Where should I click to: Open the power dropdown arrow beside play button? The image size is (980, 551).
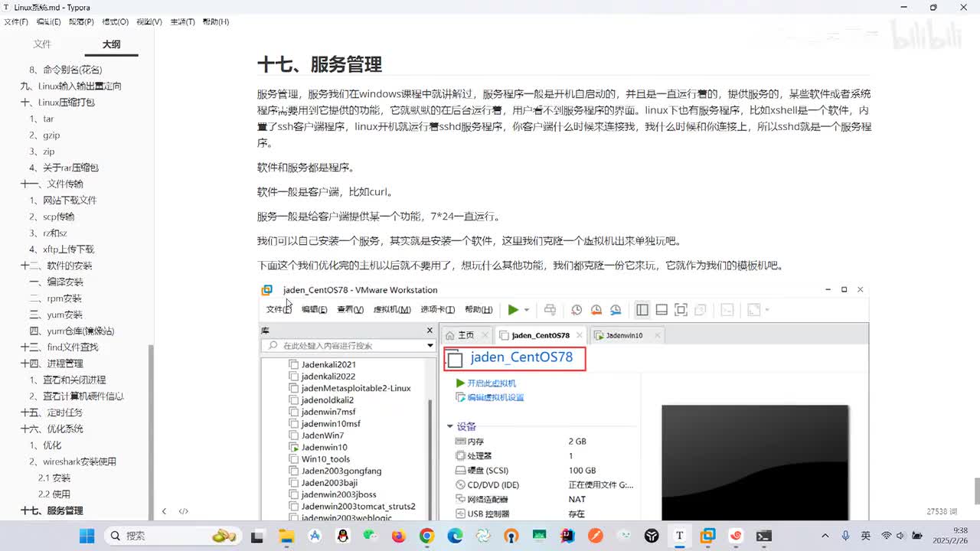527,310
